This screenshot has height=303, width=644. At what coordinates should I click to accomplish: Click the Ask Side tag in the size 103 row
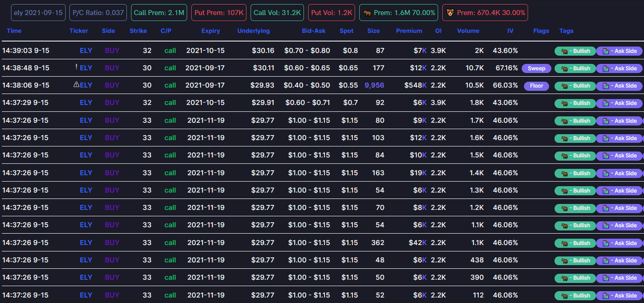619,138
